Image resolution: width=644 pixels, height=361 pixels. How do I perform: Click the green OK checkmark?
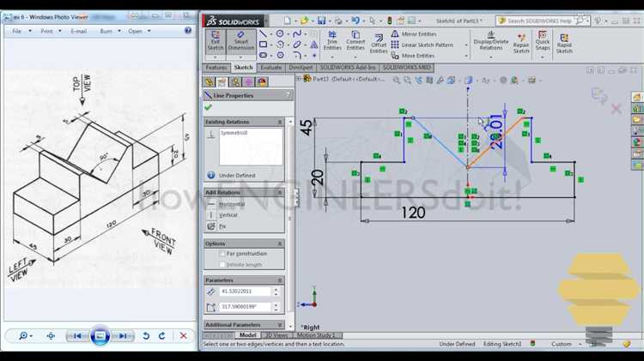coord(209,107)
